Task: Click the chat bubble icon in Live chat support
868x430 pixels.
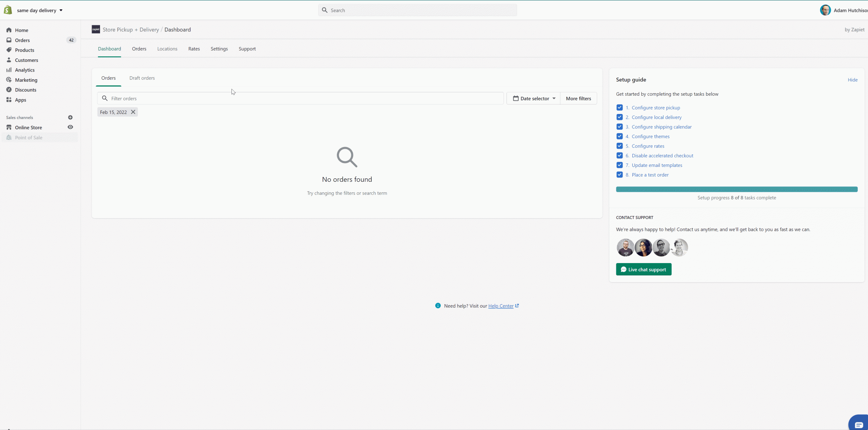Action: [x=623, y=269]
